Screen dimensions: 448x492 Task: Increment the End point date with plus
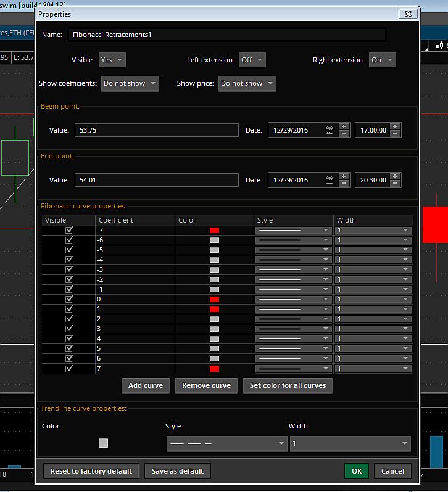344,176
